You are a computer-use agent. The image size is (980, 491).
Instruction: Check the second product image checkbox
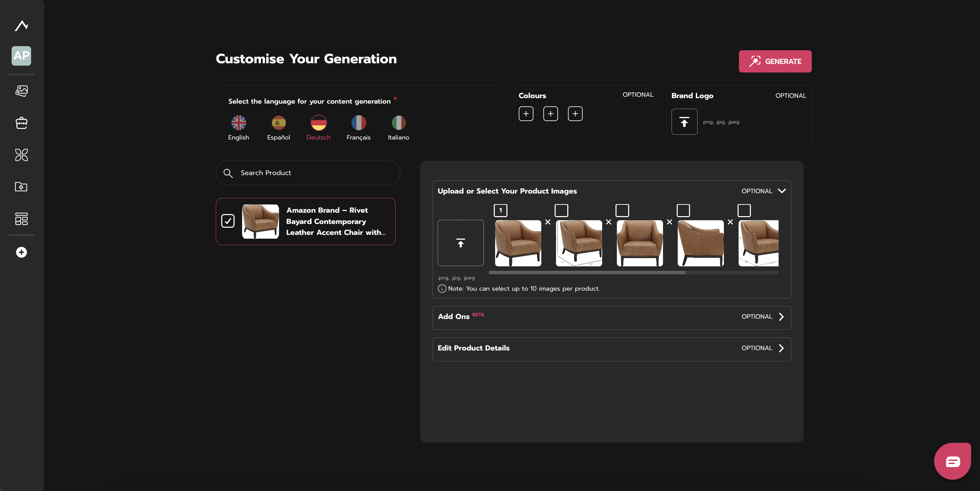coord(561,210)
